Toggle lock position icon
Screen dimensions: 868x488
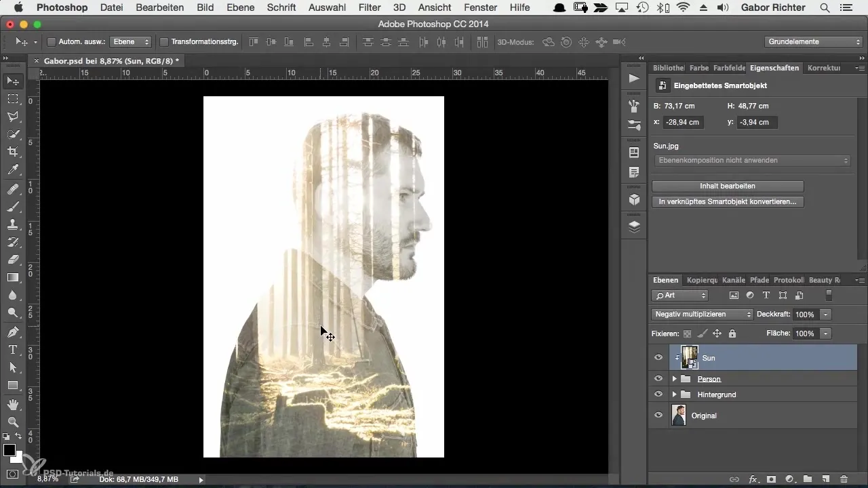tap(717, 333)
